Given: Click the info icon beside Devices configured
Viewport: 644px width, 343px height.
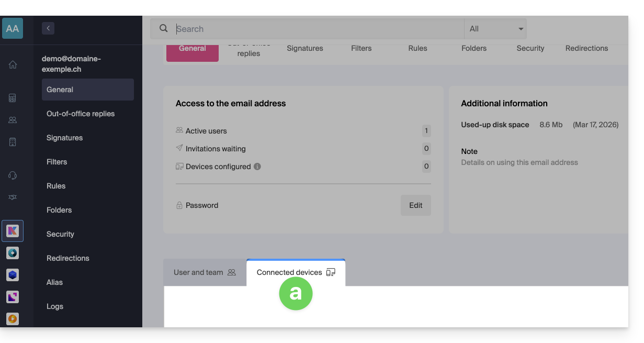Looking at the screenshot, I should [257, 167].
